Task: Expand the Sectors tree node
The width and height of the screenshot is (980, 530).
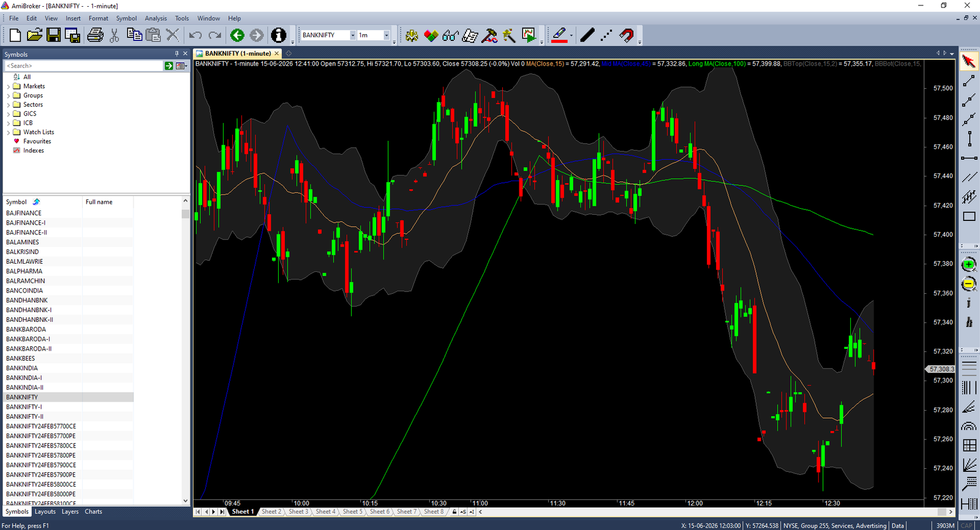Action: pyautogui.click(x=9, y=105)
